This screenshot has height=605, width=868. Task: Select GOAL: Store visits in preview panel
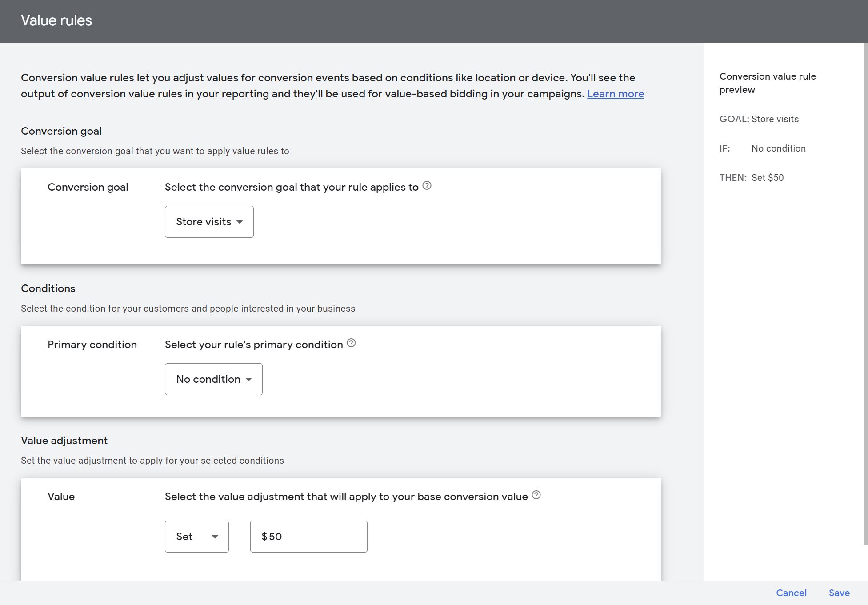759,119
